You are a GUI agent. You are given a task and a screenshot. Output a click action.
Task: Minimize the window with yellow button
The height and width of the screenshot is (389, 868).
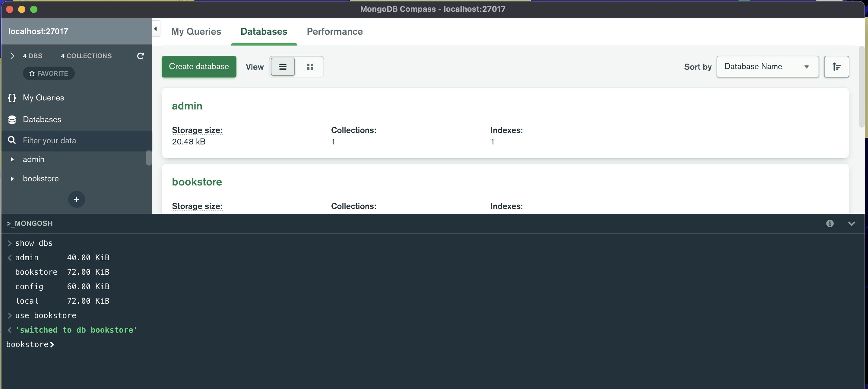22,9
